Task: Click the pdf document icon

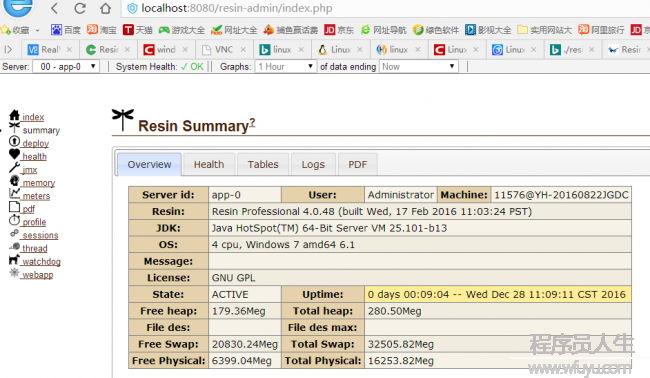Action: tap(15, 207)
